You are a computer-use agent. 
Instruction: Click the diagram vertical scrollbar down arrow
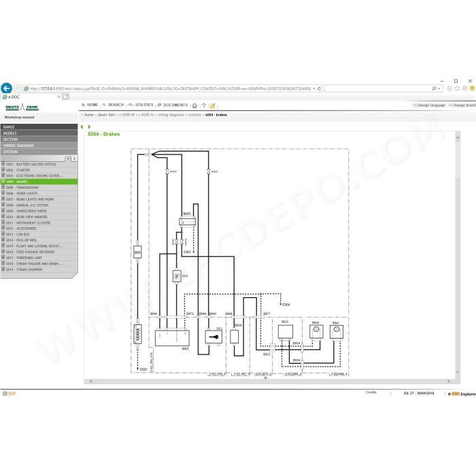458,372
